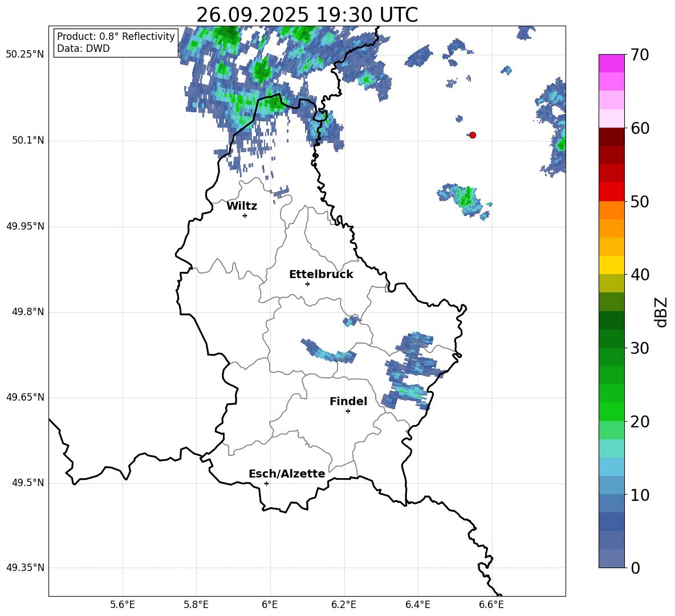The height and width of the screenshot is (616, 675).
Task: Click the 5.8°E longitude label
Action: click(196, 605)
